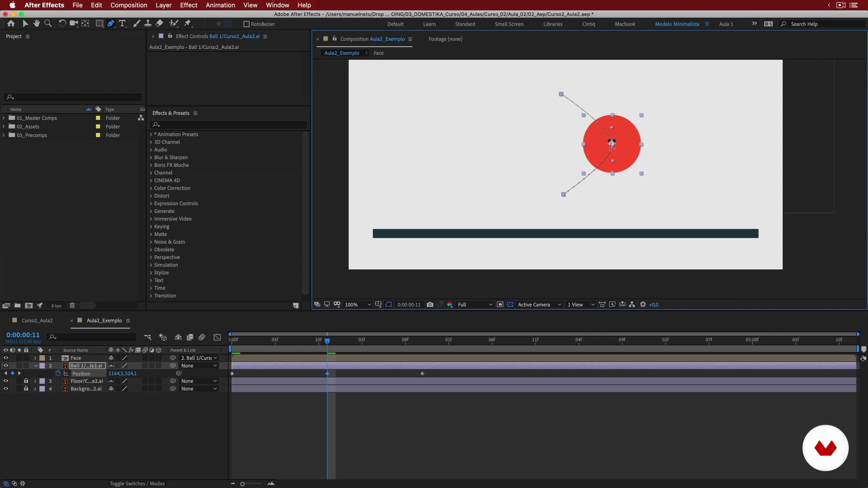The height and width of the screenshot is (488, 868).
Task: Select the Rotation tool
Action: (x=62, y=23)
